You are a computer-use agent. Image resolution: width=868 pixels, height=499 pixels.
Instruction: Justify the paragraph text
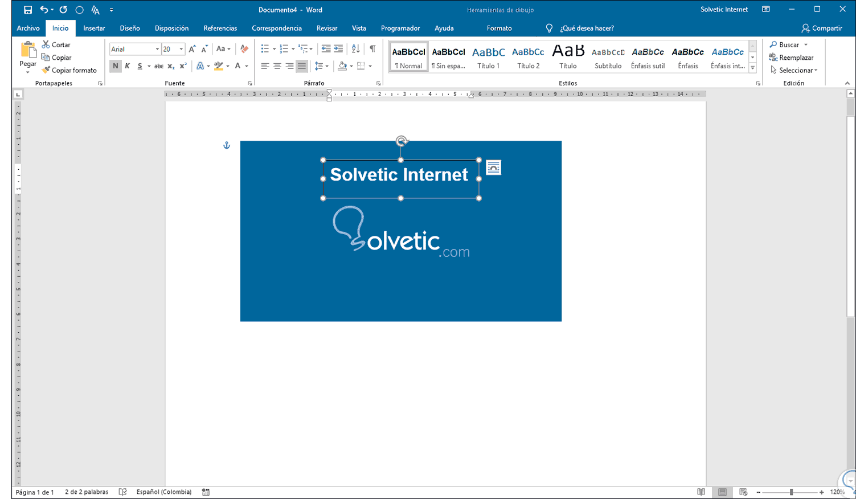pyautogui.click(x=302, y=66)
